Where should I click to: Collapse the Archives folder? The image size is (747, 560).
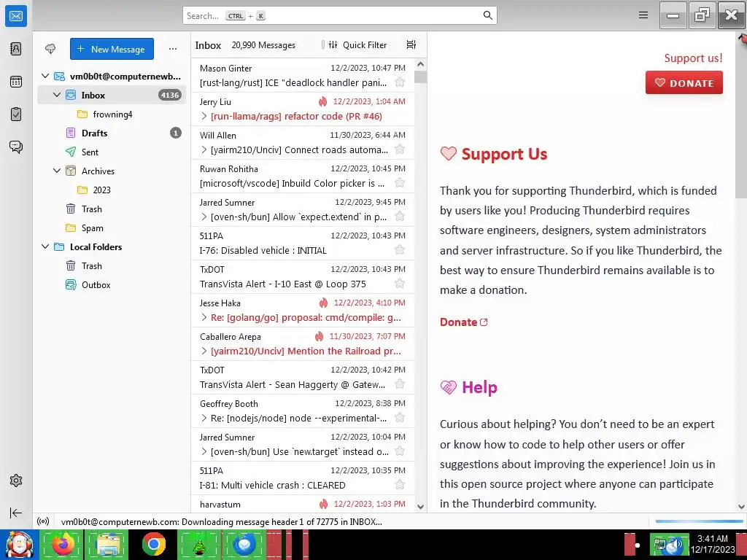(57, 171)
